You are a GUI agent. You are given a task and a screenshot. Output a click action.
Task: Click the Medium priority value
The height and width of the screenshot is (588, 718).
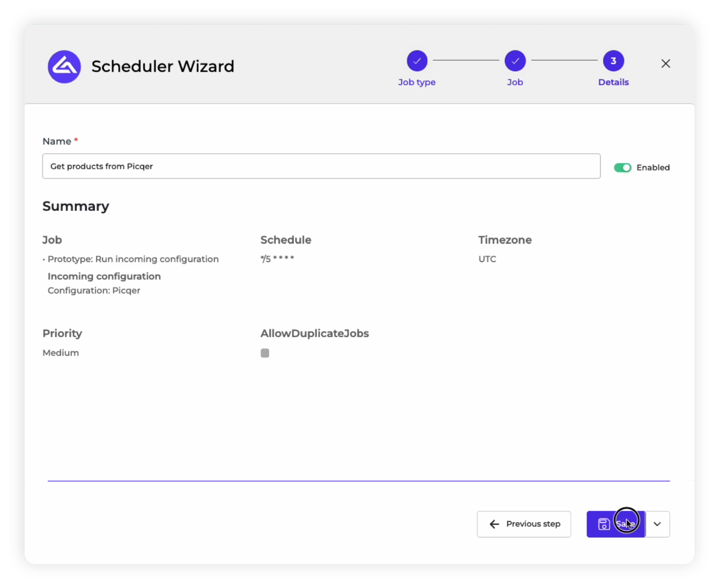click(x=61, y=353)
